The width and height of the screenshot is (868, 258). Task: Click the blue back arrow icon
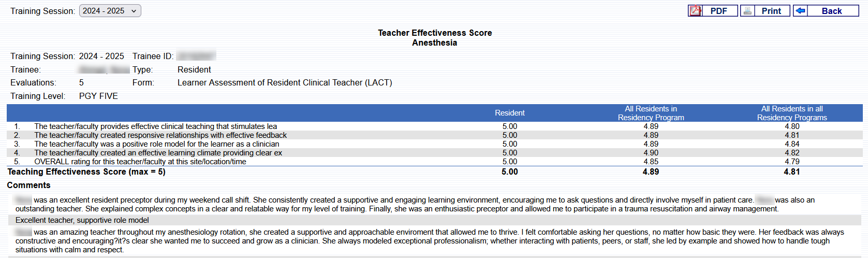(x=800, y=11)
